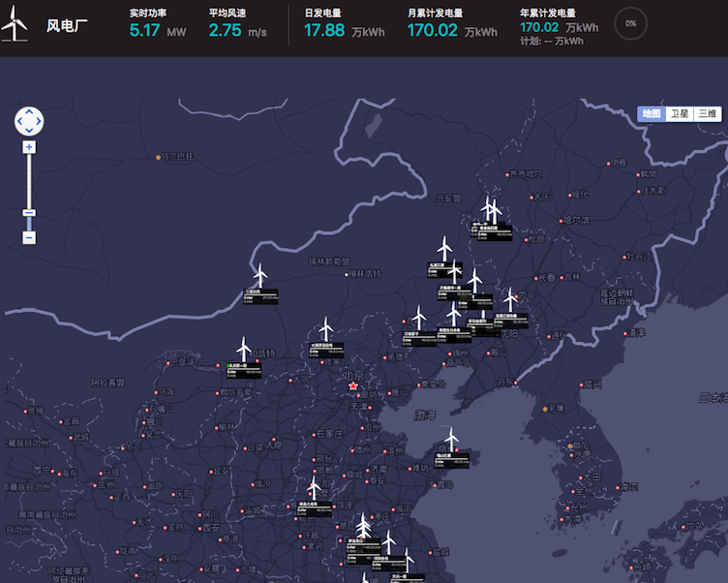Click the 平壤 city label

pyautogui.click(x=556, y=409)
